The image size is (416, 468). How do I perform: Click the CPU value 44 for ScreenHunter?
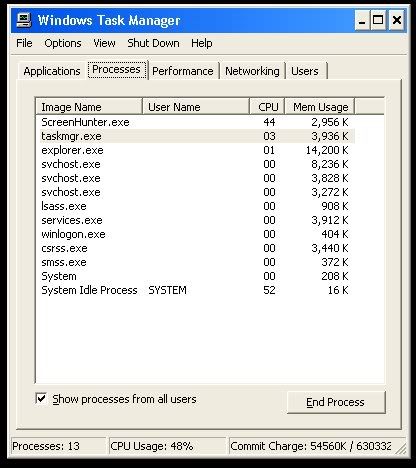(269, 122)
